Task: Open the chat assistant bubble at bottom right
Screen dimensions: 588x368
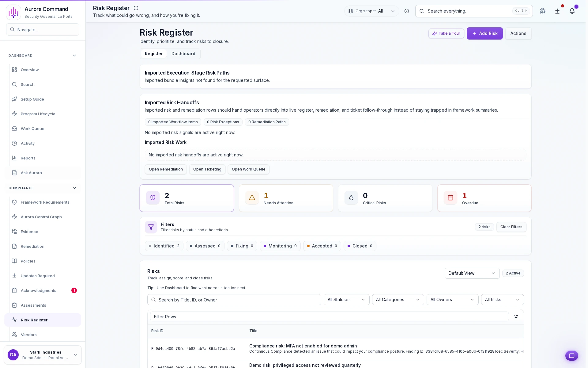Action: pyautogui.click(x=571, y=356)
